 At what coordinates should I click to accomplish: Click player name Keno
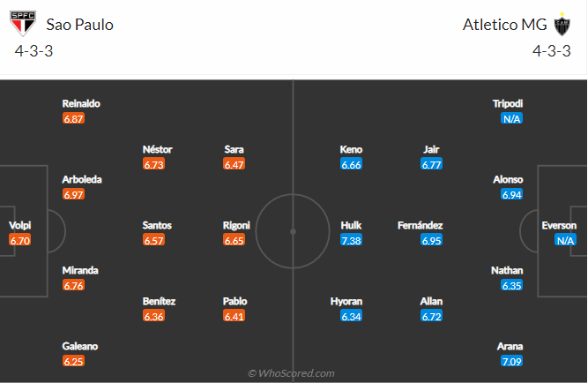pyautogui.click(x=351, y=149)
